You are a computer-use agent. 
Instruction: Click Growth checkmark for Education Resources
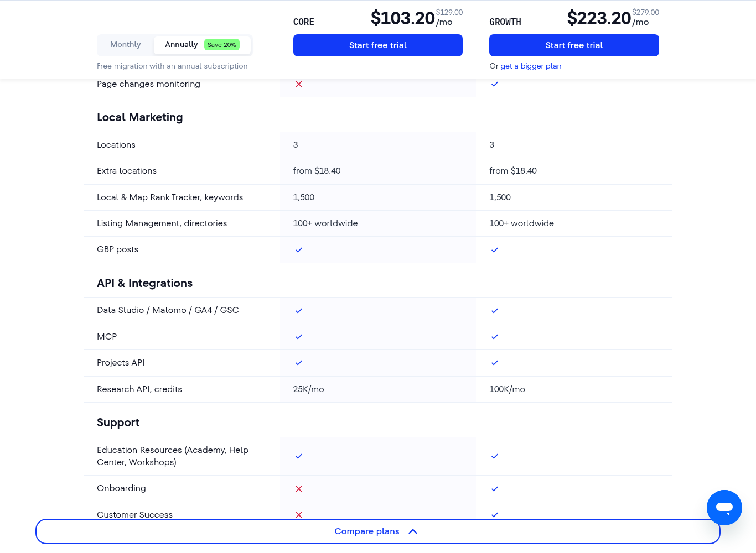click(x=495, y=456)
